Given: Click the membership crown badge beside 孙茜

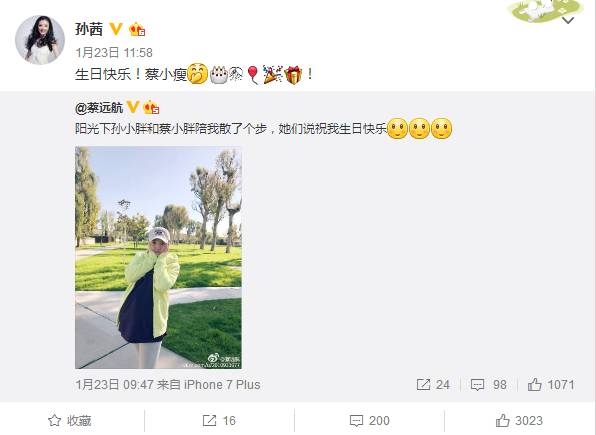Looking at the screenshot, I should point(137,29).
